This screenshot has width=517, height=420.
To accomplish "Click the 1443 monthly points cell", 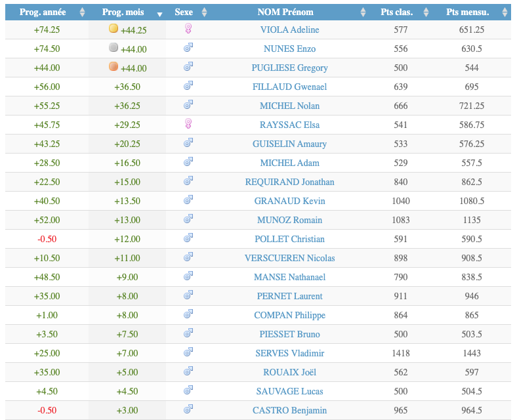I will click(472, 353).
